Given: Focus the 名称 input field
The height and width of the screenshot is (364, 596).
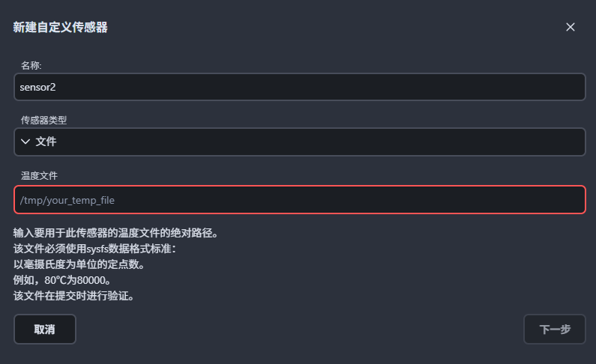Looking at the screenshot, I should (299, 87).
